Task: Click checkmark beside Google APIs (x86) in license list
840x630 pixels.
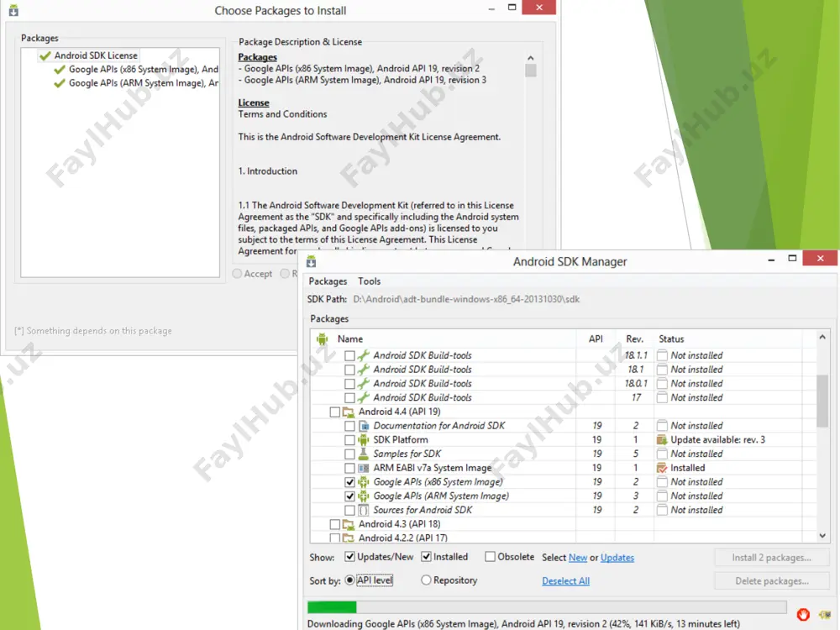Action: pos(60,69)
